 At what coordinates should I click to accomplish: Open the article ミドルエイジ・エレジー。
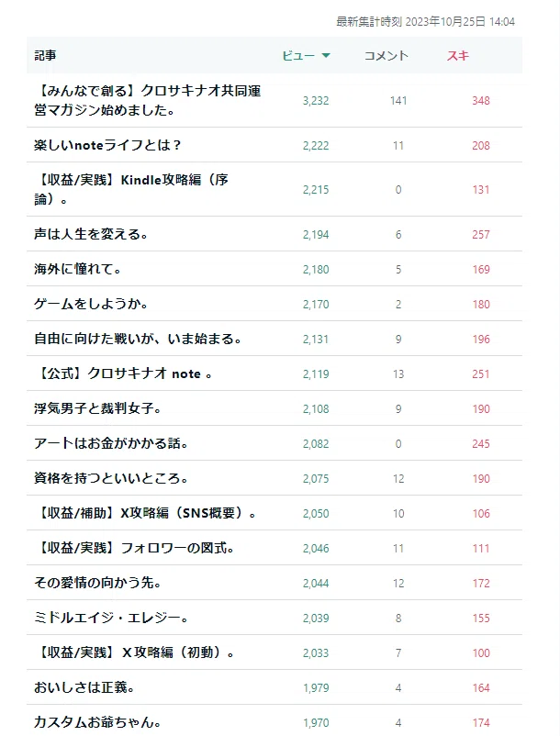click(x=111, y=618)
